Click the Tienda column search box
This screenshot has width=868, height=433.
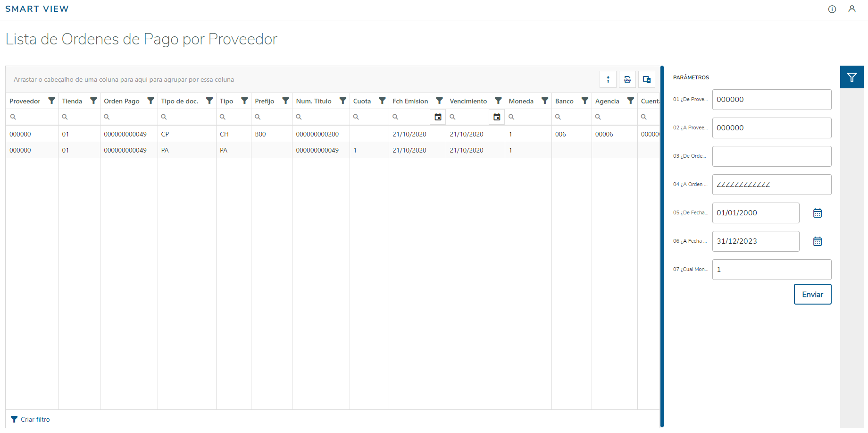click(81, 117)
